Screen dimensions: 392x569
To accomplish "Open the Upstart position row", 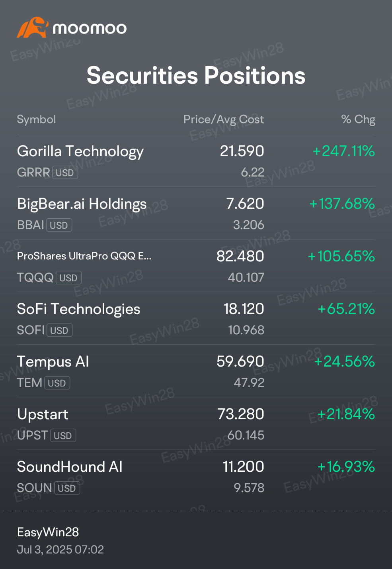I will 196,424.
